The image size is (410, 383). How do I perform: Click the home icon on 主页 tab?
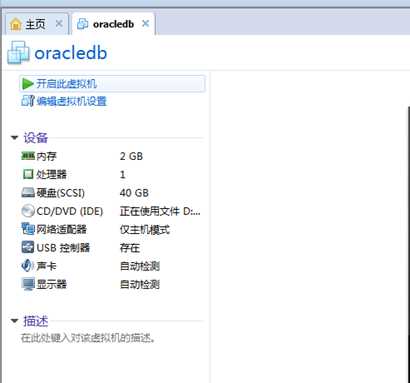[15, 24]
